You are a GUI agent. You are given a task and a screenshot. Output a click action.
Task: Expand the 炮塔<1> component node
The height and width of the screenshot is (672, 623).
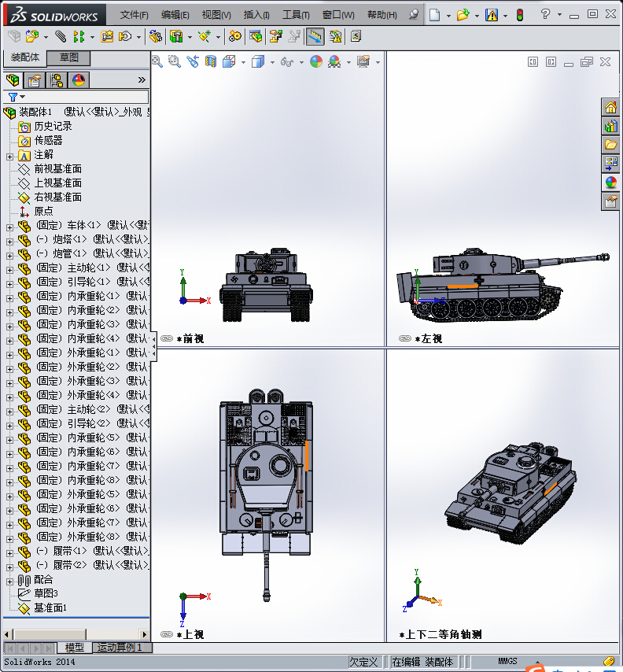click(9, 242)
